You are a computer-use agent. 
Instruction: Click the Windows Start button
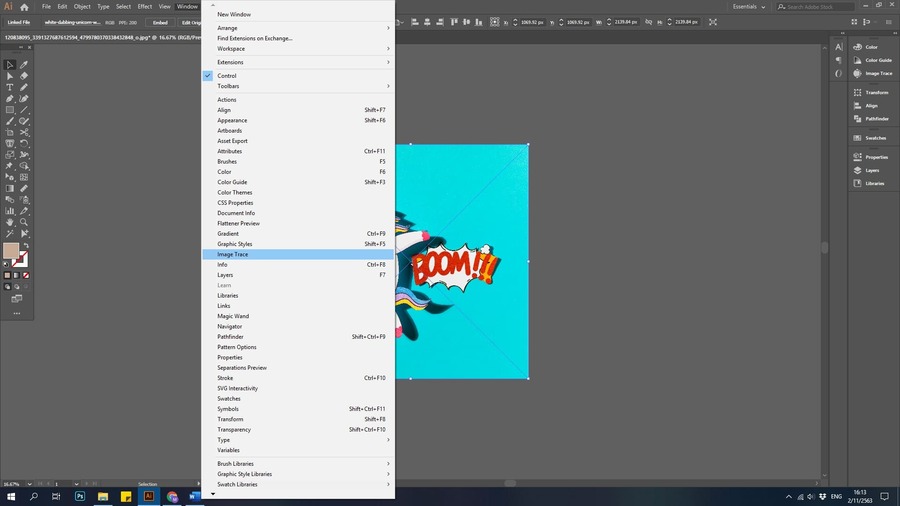11,496
